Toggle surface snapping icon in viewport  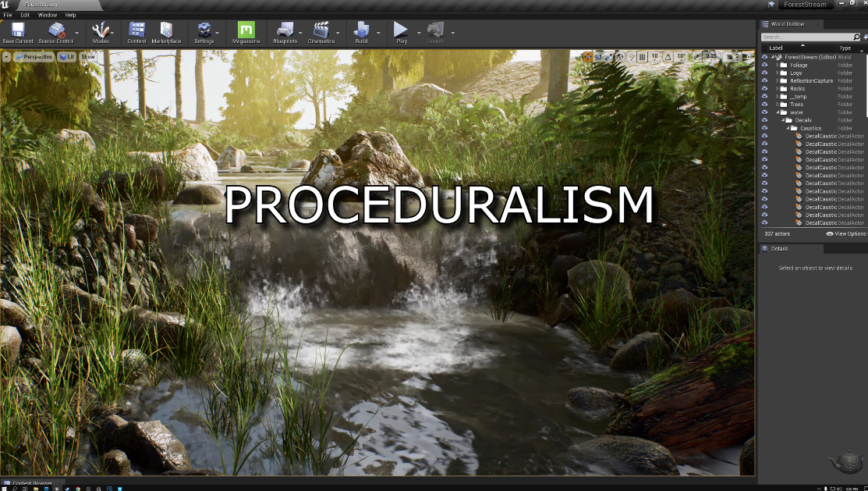pyautogui.click(x=632, y=56)
